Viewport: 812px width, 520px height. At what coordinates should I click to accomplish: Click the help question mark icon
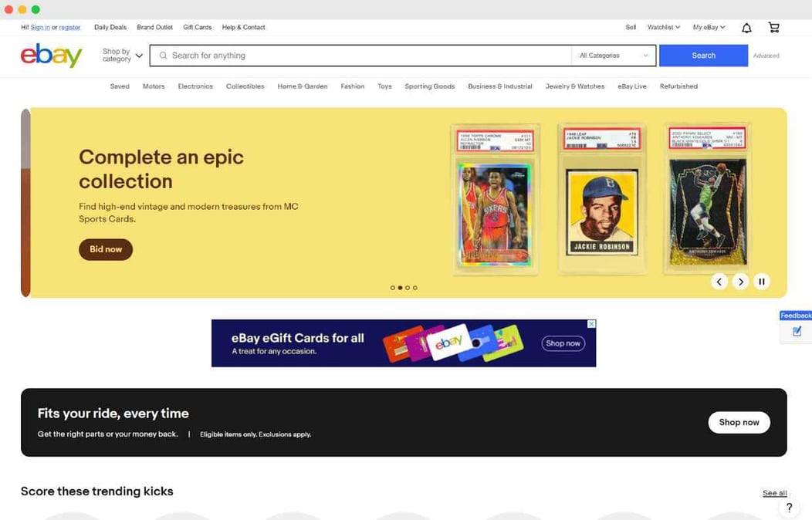click(x=789, y=507)
